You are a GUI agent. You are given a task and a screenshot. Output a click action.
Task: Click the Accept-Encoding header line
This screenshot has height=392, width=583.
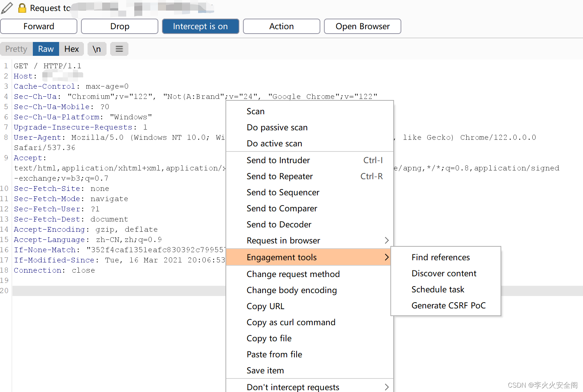click(86, 230)
